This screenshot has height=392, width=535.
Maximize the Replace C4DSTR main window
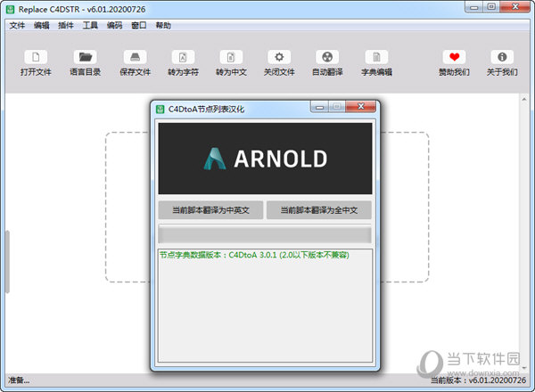point(491,7)
